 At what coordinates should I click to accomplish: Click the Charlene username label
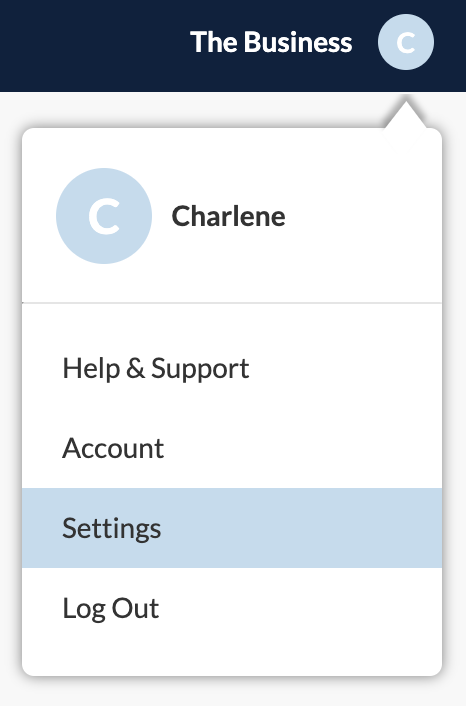click(x=228, y=216)
